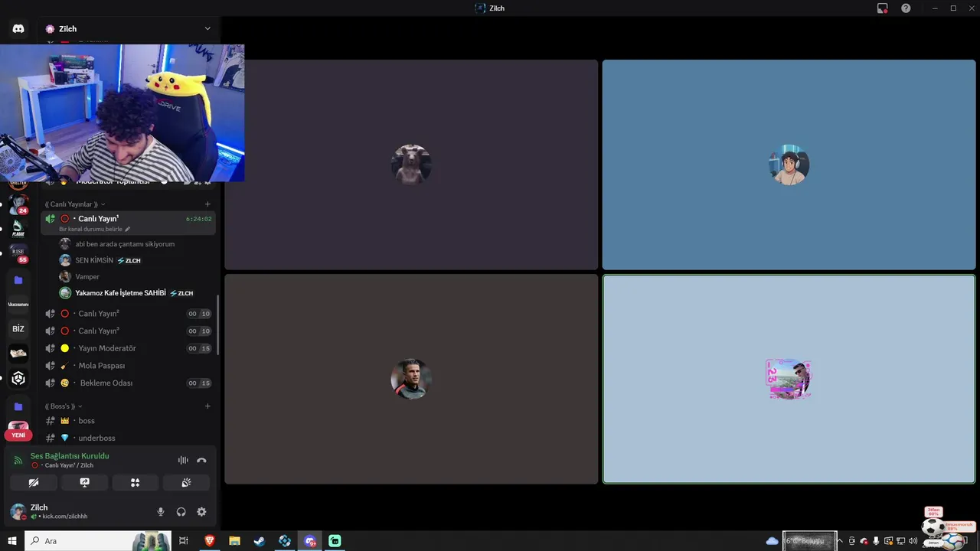
Task: Deafen with headphones icon in user panel
Action: point(181,512)
